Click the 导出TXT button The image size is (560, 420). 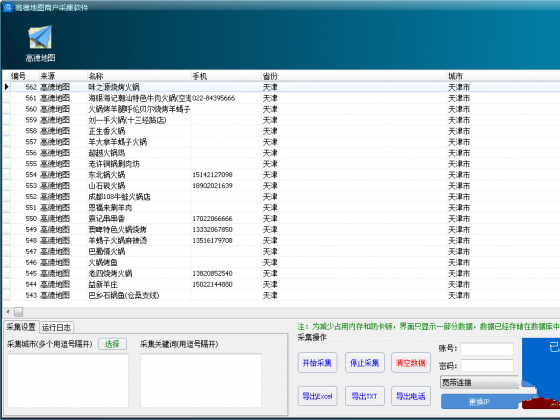click(x=364, y=396)
